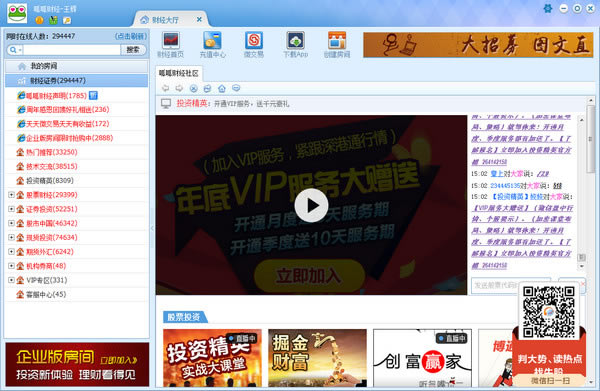Select 投资精英(8309) category
The width and height of the screenshot is (600, 391).
pyautogui.click(x=50, y=180)
